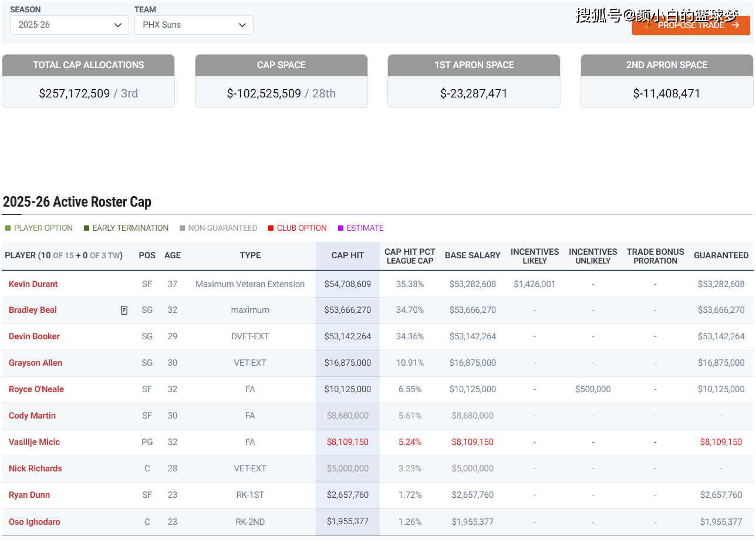The width and height of the screenshot is (756, 543).
Task: Sort roster by Age column header
Action: [173, 255]
